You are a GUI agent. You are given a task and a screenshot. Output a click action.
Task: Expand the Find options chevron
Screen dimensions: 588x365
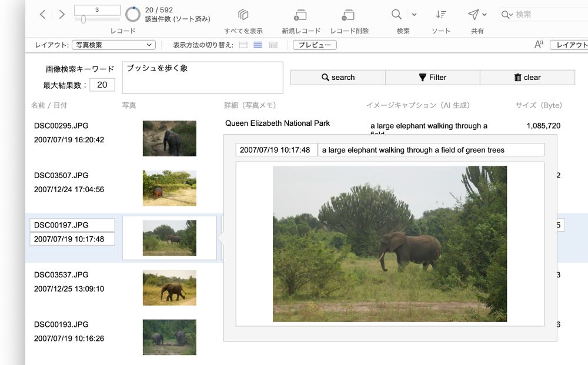pyautogui.click(x=414, y=15)
